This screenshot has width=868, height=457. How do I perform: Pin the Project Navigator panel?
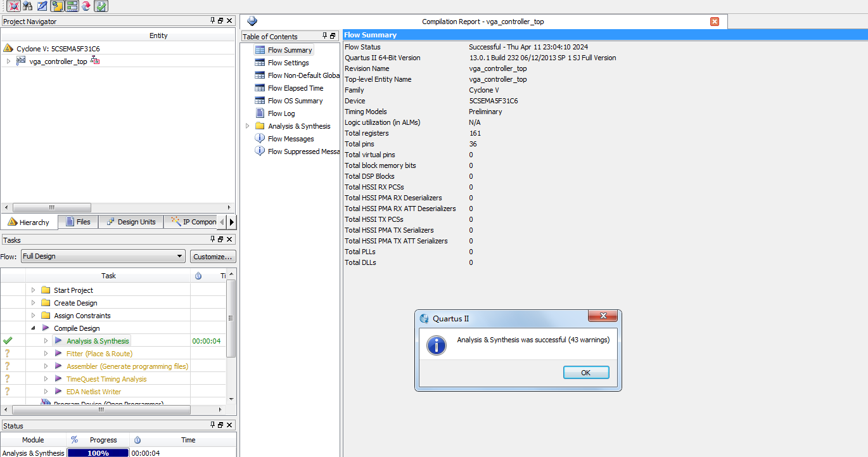[x=213, y=21]
